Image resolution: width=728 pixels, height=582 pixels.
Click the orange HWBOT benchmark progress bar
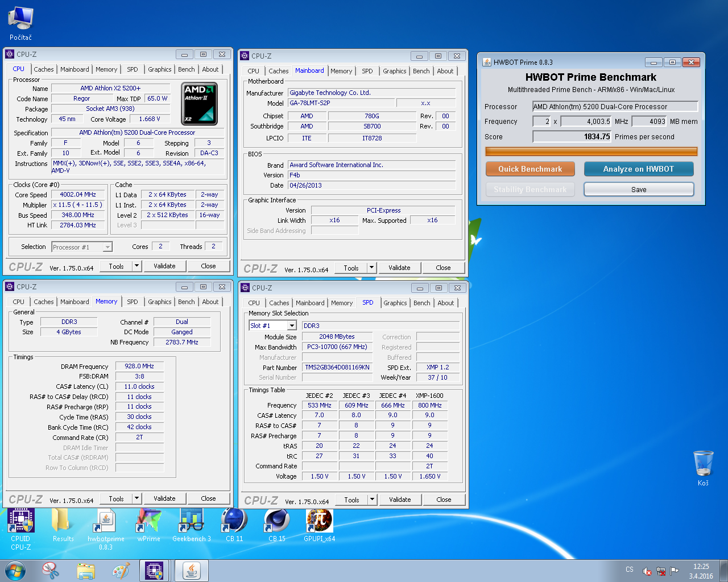point(591,151)
